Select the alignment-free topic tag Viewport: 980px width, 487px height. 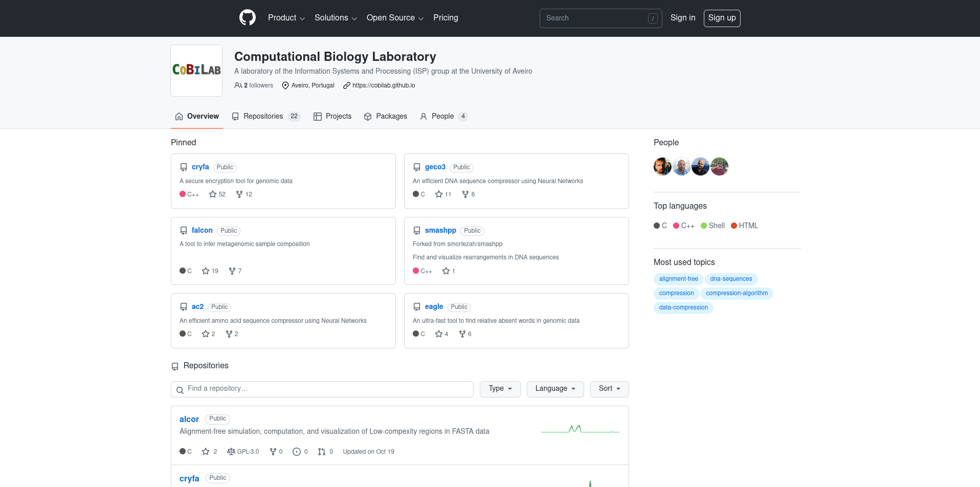[x=678, y=279]
